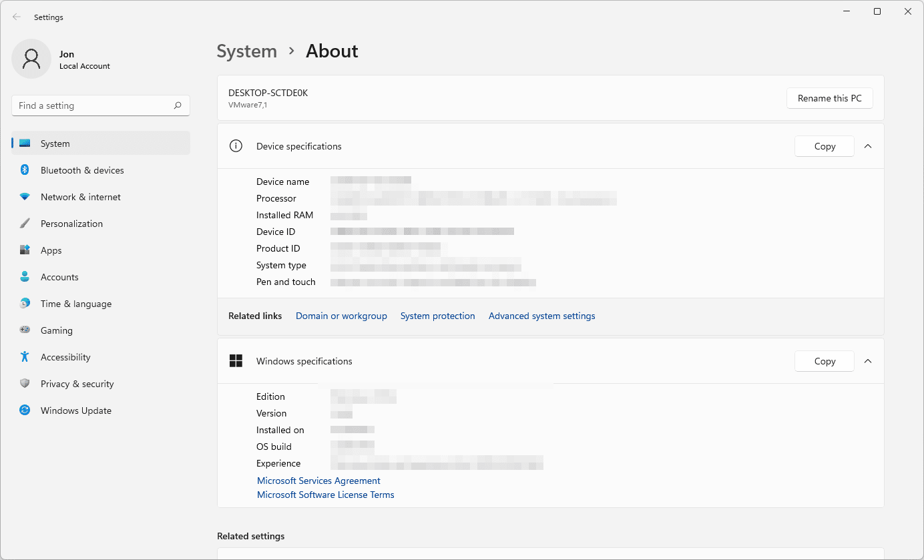Open Bluetooth & devices settings
924x560 pixels.
click(101, 170)
